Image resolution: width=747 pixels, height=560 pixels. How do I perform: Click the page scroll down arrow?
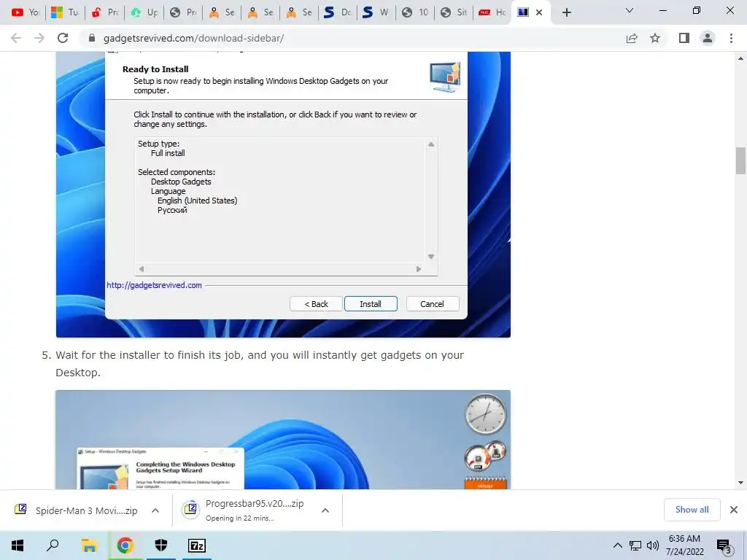pyautogui.click(x=740, y=483)
